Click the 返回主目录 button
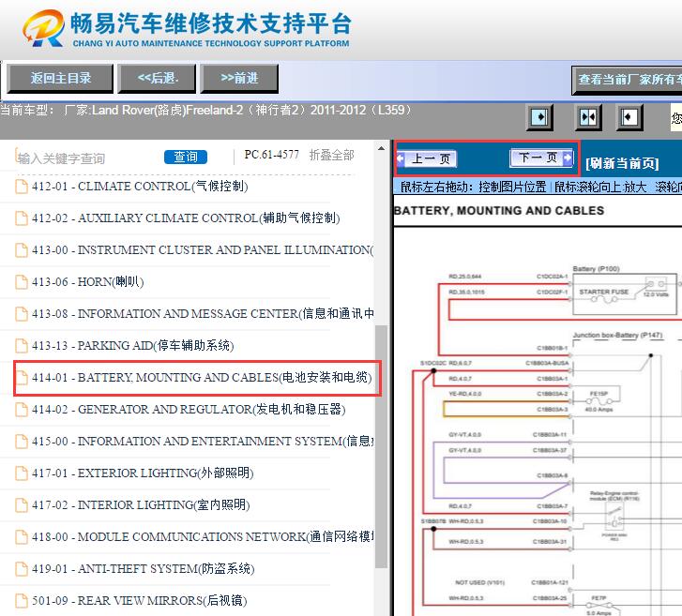Screen dimensions: 682x616 coord(60,79)
